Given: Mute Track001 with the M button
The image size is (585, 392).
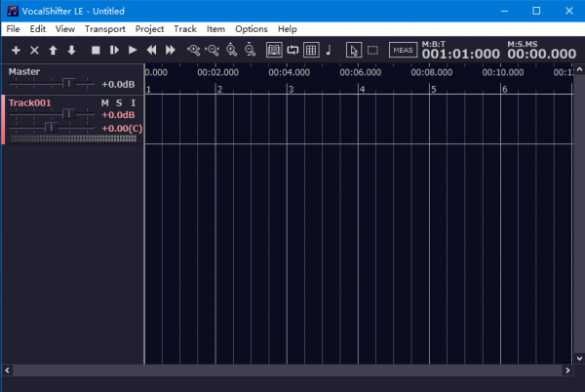Looking at the screenshot, I should (x=105, y=103).
